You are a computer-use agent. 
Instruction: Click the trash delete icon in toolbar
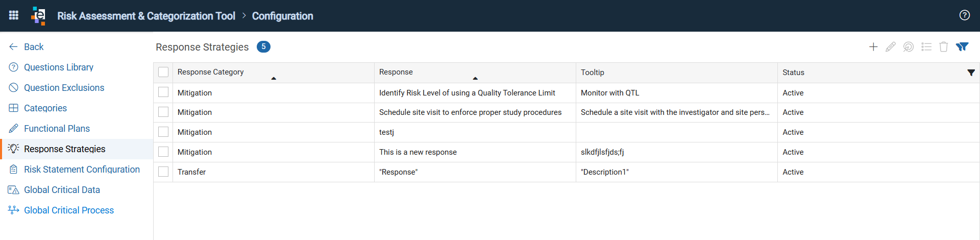[944, 47]
